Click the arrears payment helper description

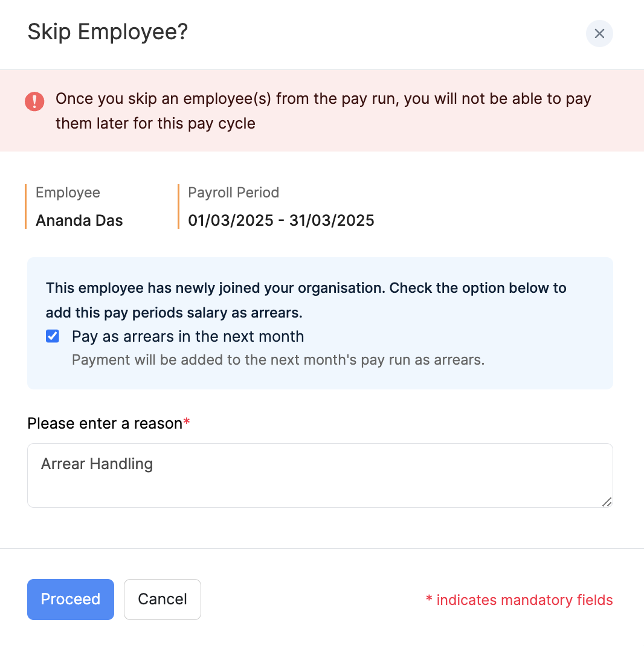tap(278, 360)
